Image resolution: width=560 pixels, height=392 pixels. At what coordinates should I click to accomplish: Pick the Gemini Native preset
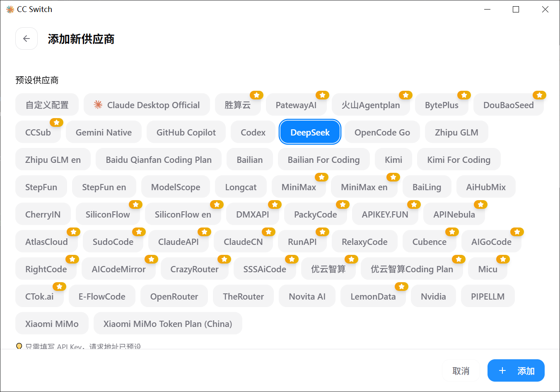(104, 132)
